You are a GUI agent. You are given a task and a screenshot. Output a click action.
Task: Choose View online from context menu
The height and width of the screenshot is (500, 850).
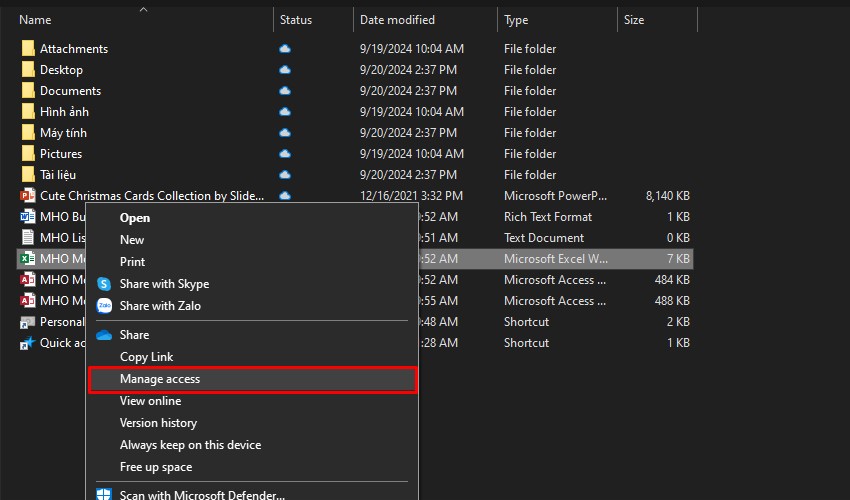pyautogui.click(x=150, y=401)
